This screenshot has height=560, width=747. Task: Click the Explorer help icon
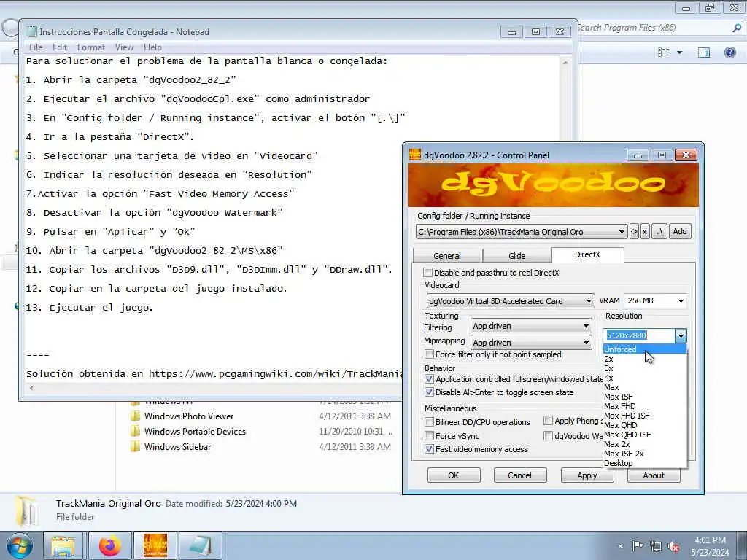click(x=729, y=52)
